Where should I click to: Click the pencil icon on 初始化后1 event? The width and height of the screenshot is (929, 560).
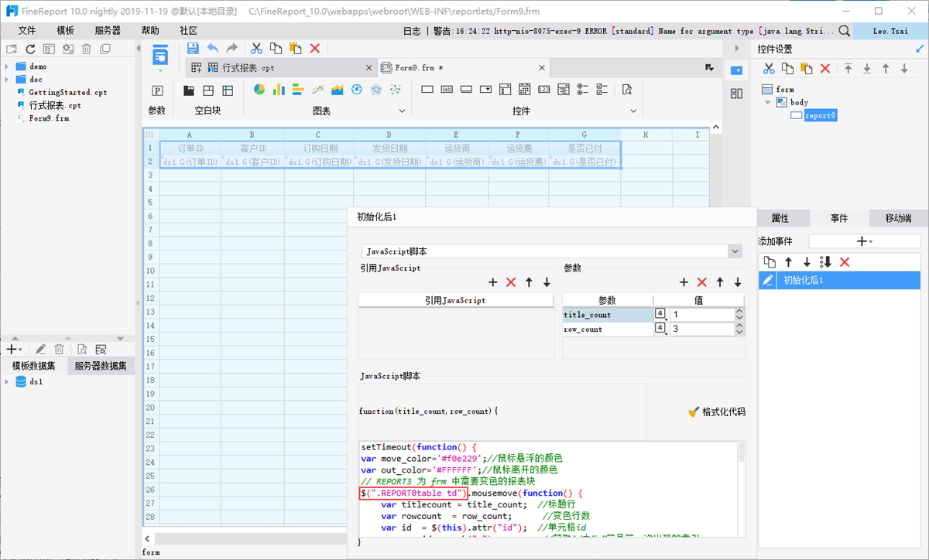(x=768, y=280)
